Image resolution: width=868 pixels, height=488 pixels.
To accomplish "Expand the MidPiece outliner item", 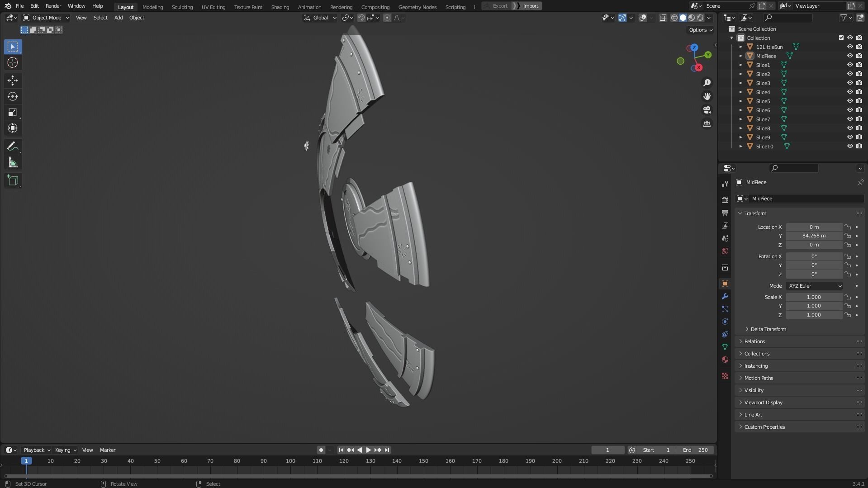I will click(x=741, y=56).
